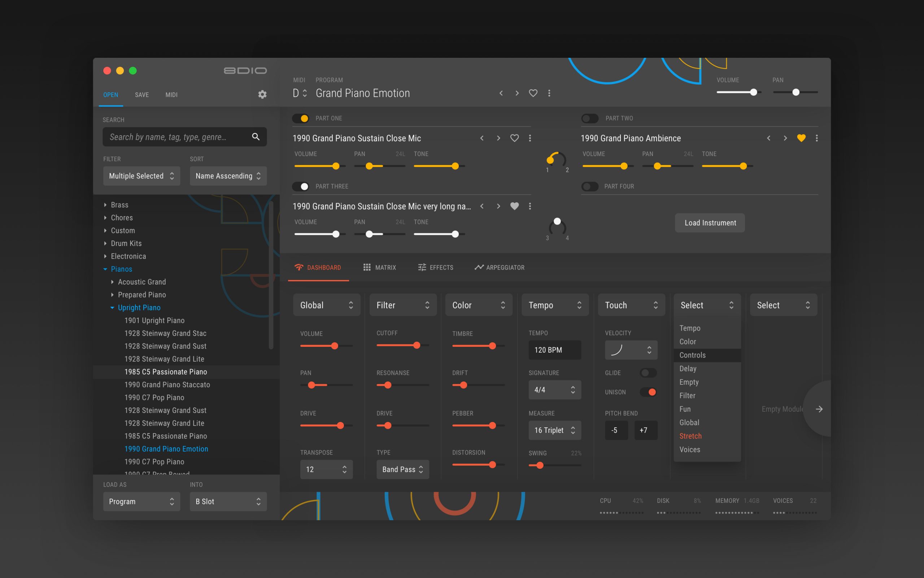The height and width of the screenshot is (578, 924).
Task: Open the Filter Multiple Selected dropdown
Action: (141, 176)
